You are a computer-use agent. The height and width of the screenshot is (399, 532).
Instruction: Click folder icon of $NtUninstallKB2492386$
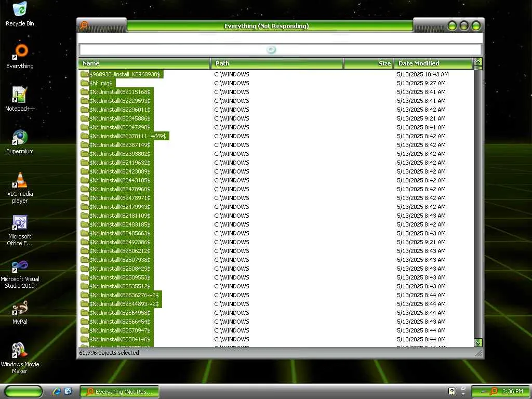tap(85, 242)
